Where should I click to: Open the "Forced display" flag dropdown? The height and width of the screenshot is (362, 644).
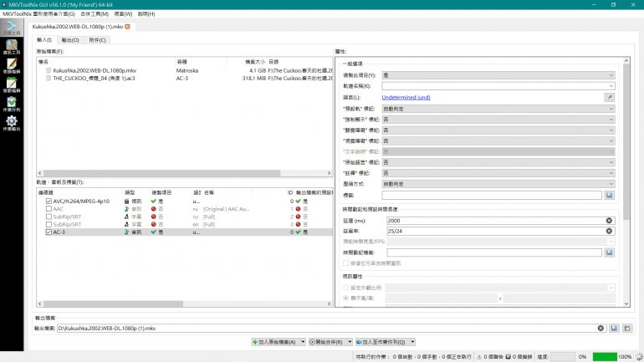pos(498,120)
